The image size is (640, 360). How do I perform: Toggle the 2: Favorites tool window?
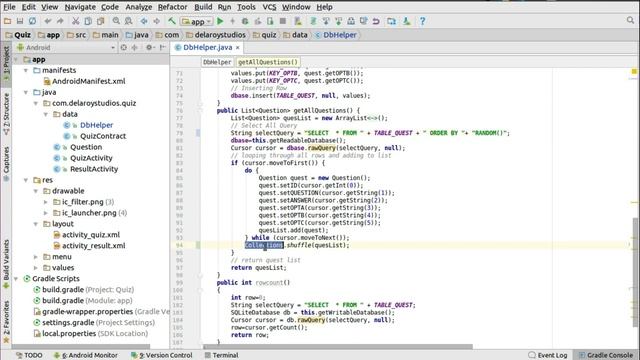pyautogui.click(x=6, y=322)
